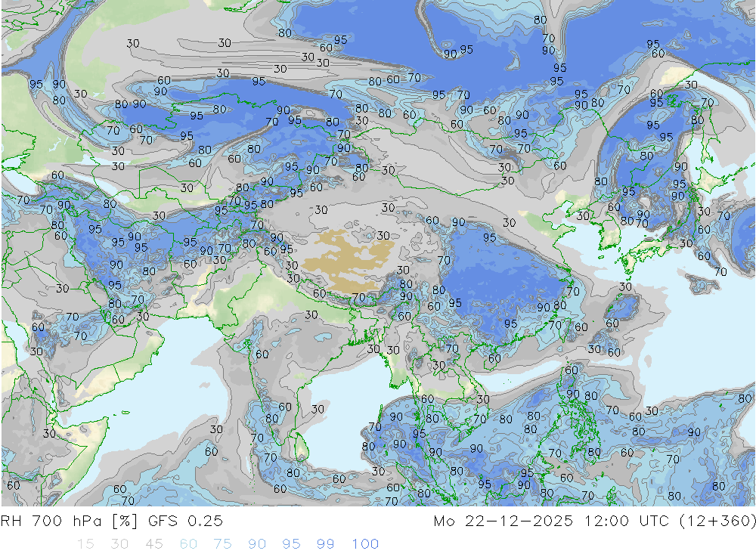Click the "GFS 0.25" model label
Viewport: 756px width, 554px height.
pos(186,522)
